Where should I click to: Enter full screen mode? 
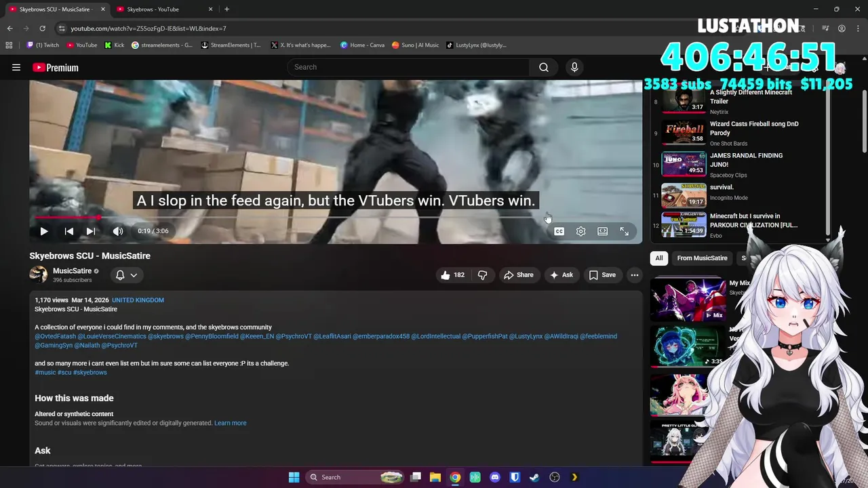(x=624, y=231)
